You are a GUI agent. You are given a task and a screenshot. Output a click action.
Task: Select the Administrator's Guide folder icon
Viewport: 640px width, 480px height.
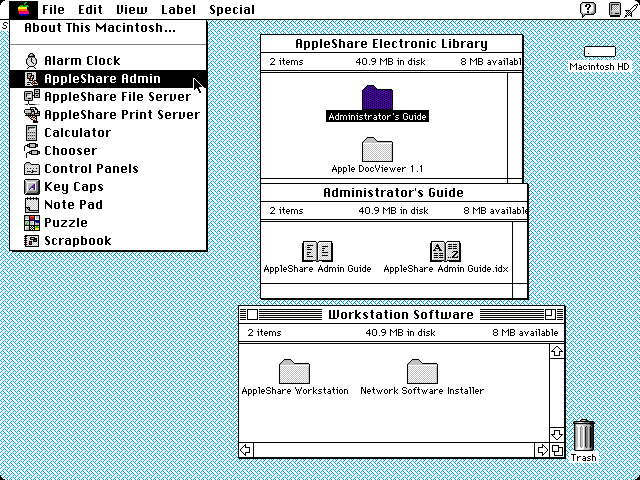pos(377,97)
